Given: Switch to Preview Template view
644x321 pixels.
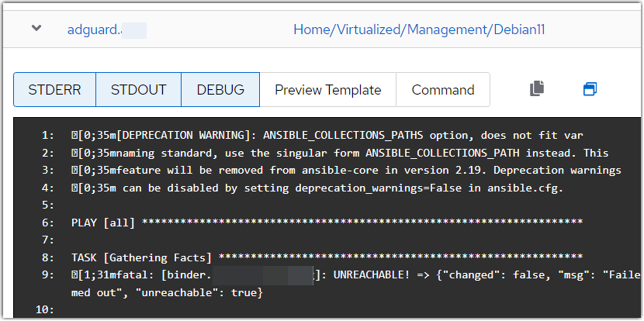Looking at the screenshot, I should pyautogui.click(x=327, y=90).
